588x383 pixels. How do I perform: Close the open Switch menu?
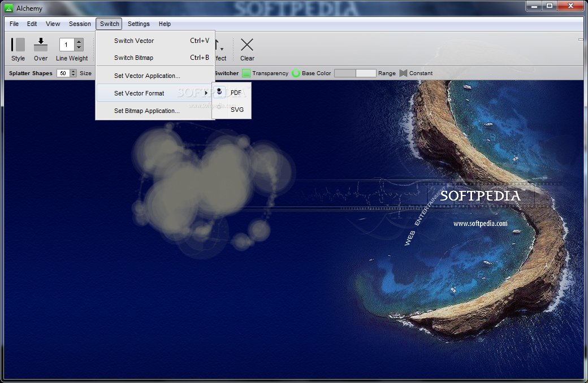pyautogui.click(x=109, y=24)
